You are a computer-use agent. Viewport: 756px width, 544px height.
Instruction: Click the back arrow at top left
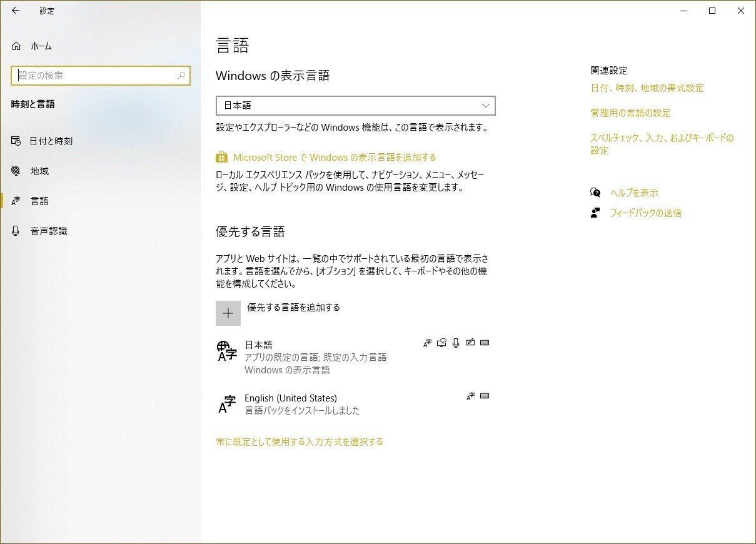pos(15,11)
